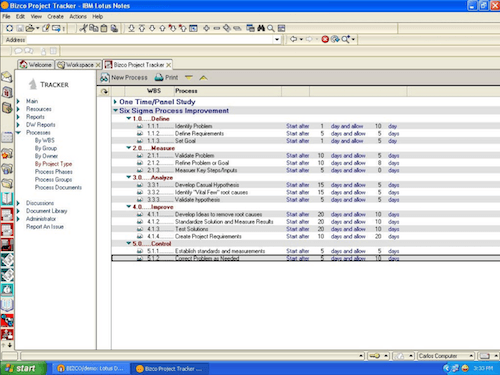500x375 pixels.
Task: Select the 4.1.3 Test Solutions row
Action: point(306,229)
